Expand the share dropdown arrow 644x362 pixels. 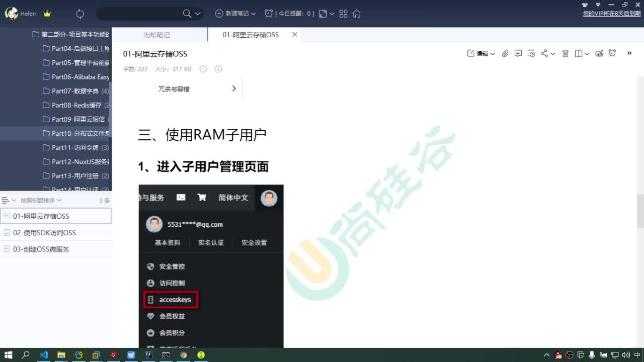pyautogui.click(x=553, y=54)
